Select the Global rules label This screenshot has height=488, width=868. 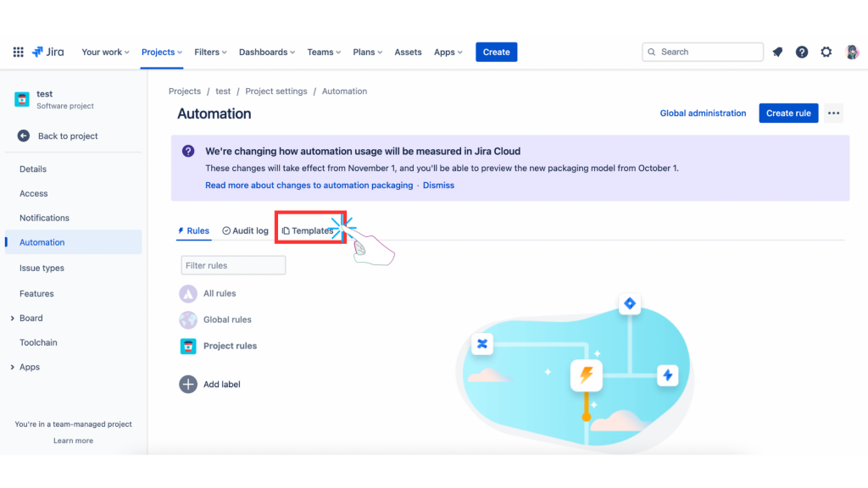point(227,319)
